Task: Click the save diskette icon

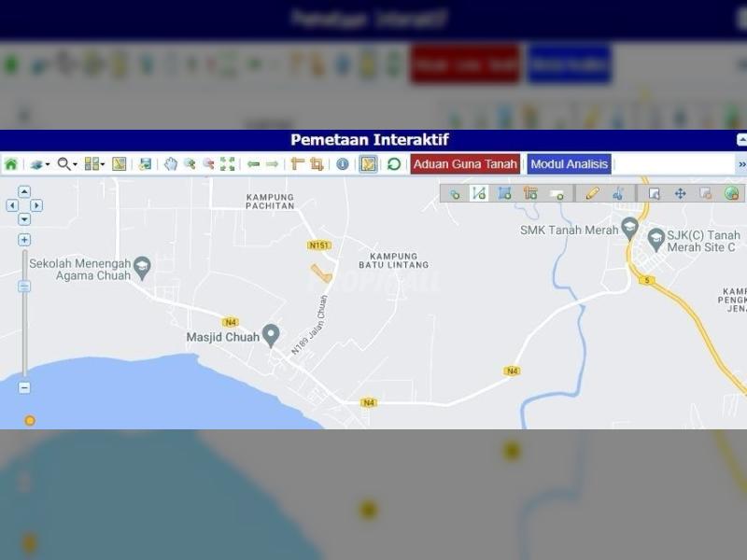Action: tap(145, 164)
